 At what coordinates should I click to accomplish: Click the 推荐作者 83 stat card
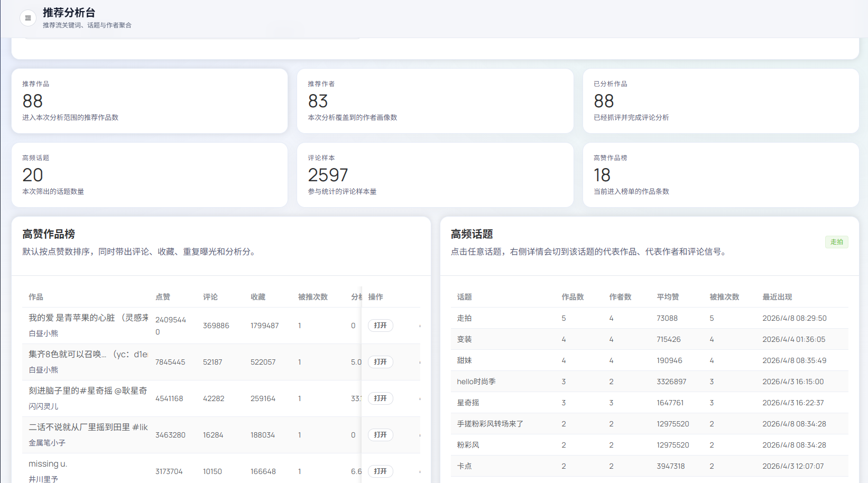coord(435,101)
